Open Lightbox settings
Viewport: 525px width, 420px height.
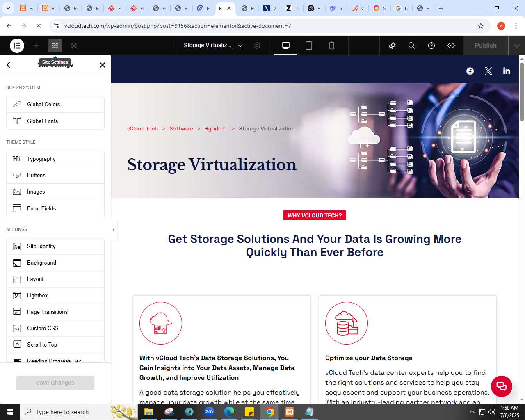pyautogui.click(x=55, y=296)
